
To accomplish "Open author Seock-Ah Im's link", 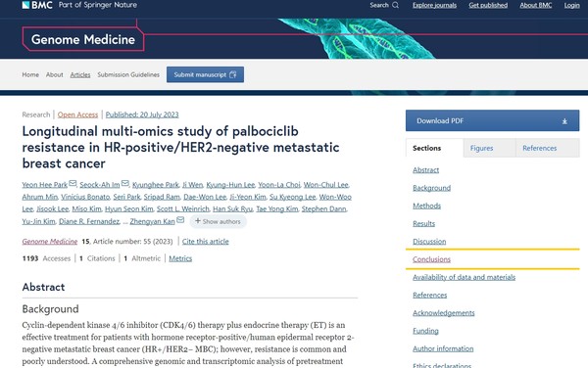I will pyautogui.click(x=100, y=185).
